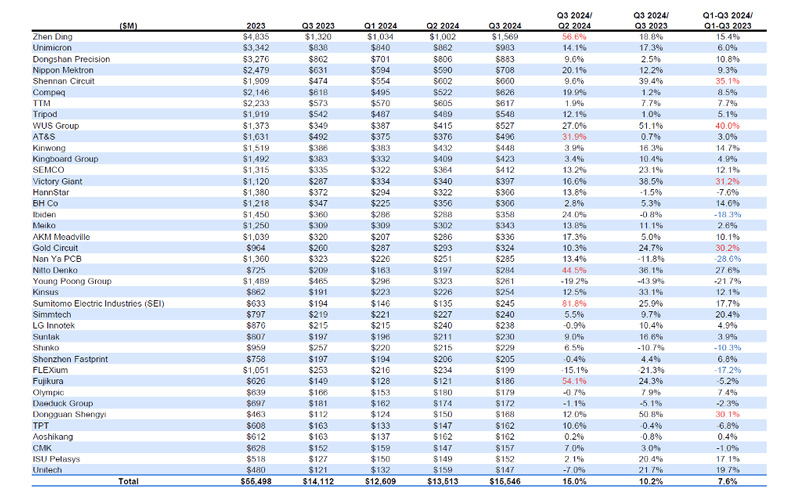Click the Q3 2024/Q2 2024 column header

point(574,21)
